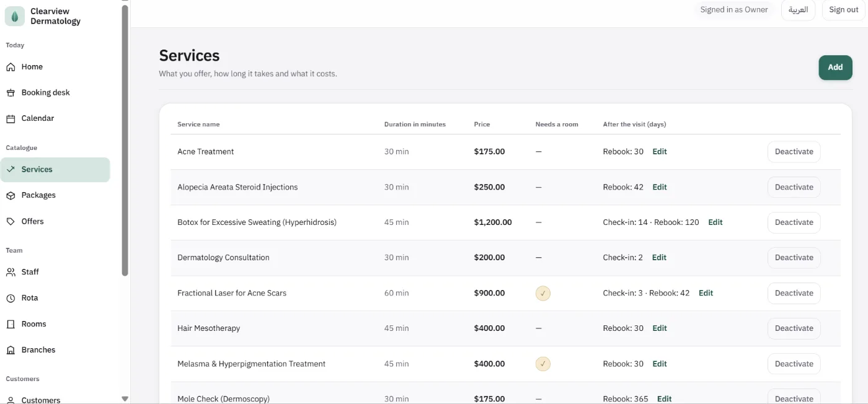Click the Home house icon in sidebar
Screen dimensions: 868x404
pos(11,67)
